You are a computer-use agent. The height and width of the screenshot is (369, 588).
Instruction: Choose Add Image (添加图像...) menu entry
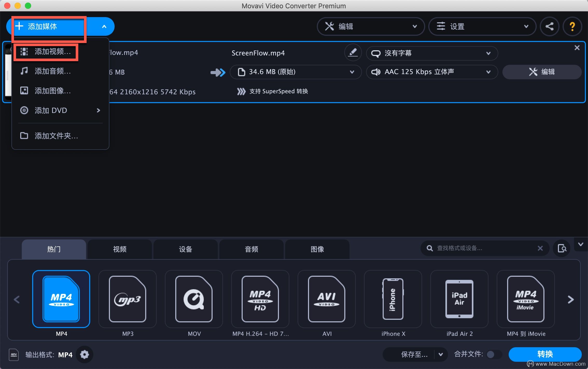(x=60, y=91)
